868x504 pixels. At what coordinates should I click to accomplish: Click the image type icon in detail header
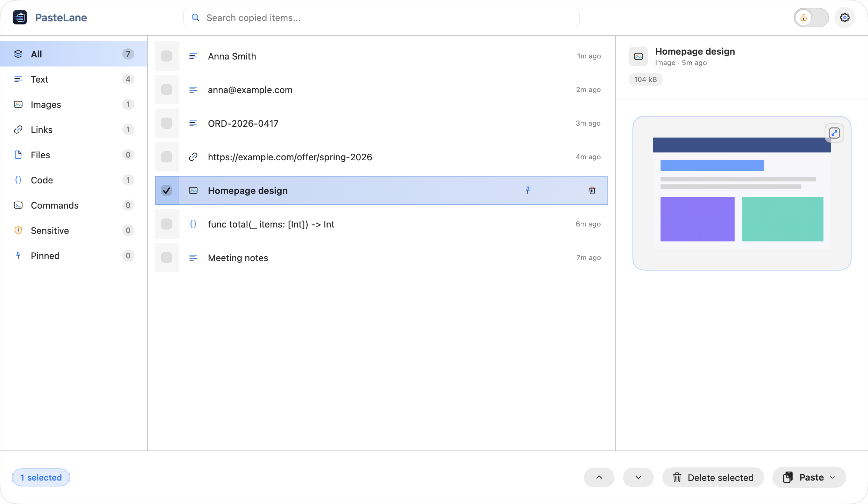pyautogui.click(x=638, y=56)
